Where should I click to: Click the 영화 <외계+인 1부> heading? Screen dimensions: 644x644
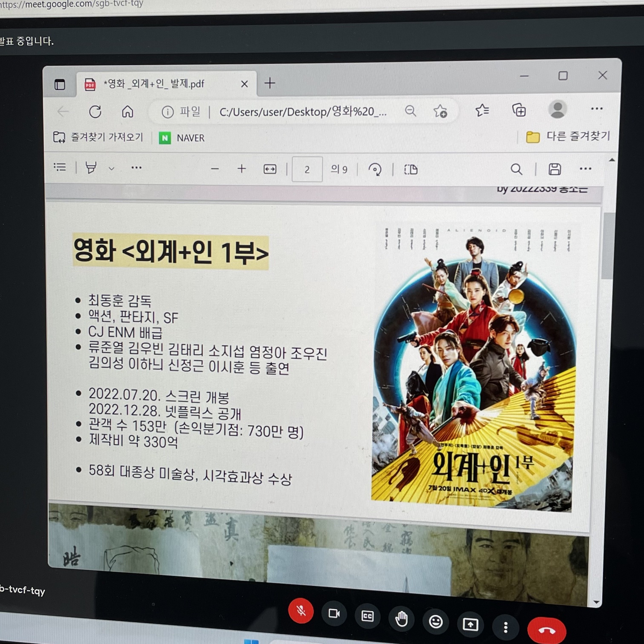click(x=171, y=252)
